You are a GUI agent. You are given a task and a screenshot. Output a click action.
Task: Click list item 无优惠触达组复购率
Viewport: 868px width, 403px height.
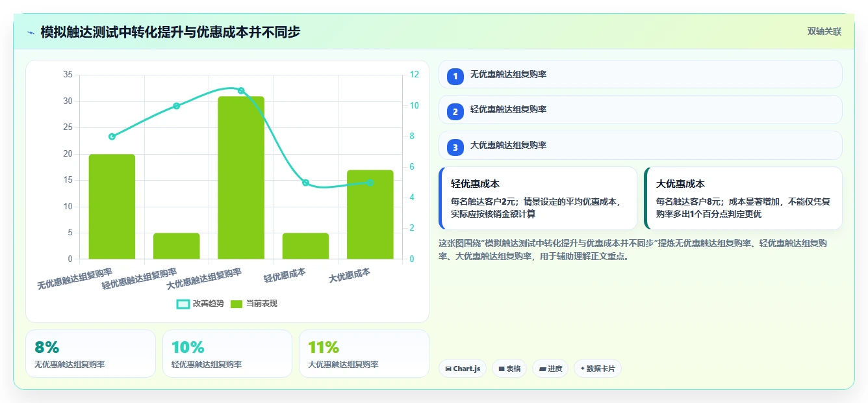tap(640, 74)
